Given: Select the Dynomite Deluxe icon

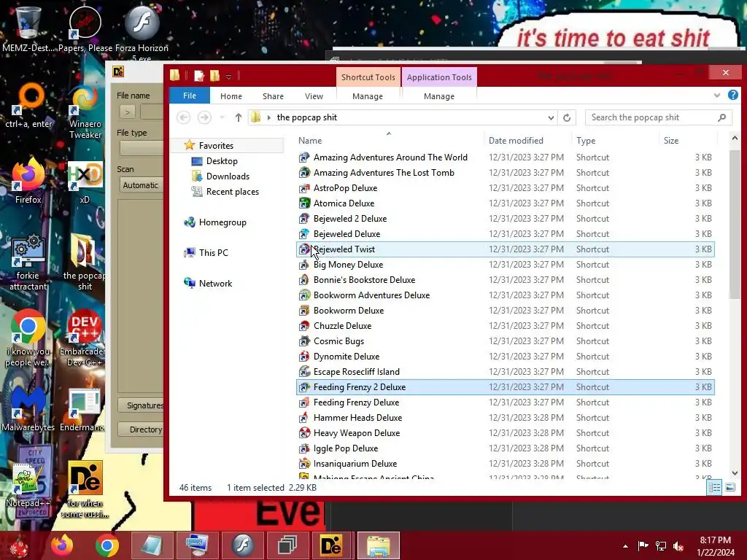Looking at the screenshot, I should (x=304, y=356).
